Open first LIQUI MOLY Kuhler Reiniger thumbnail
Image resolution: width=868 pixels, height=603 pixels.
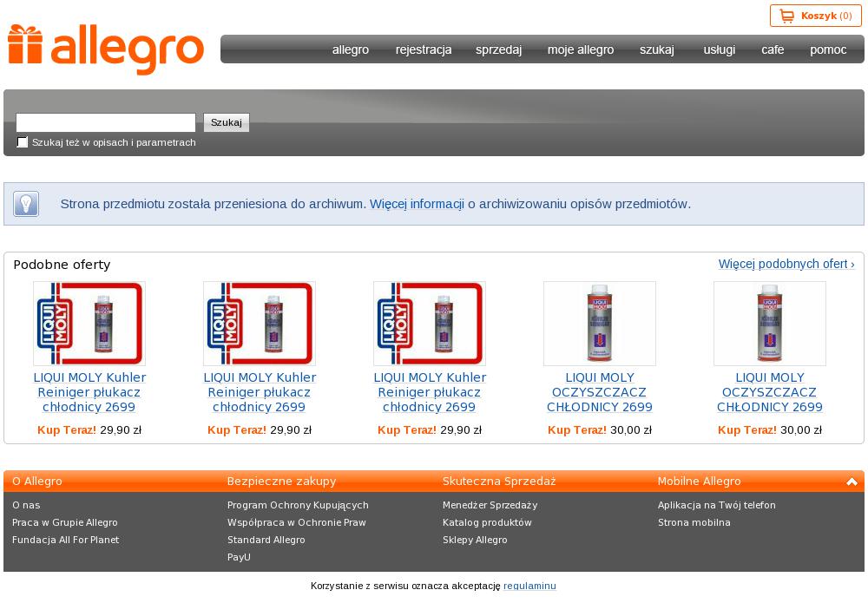pyautogui.click(x=89, y=324)
